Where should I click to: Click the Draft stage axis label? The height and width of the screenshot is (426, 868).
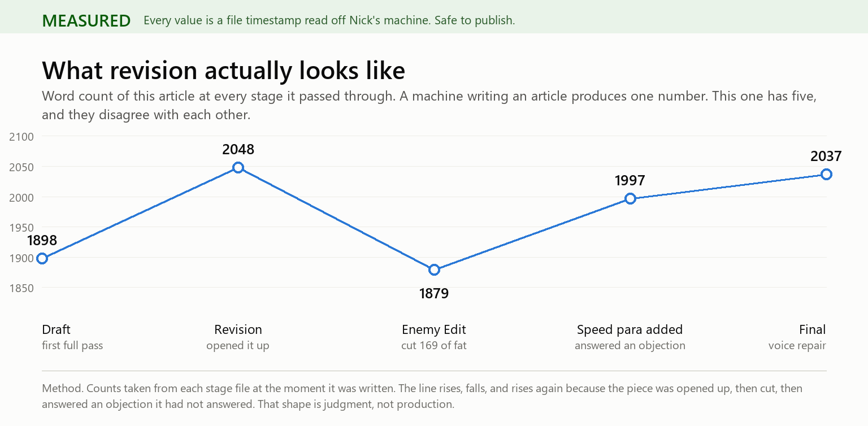click(56, 329)
